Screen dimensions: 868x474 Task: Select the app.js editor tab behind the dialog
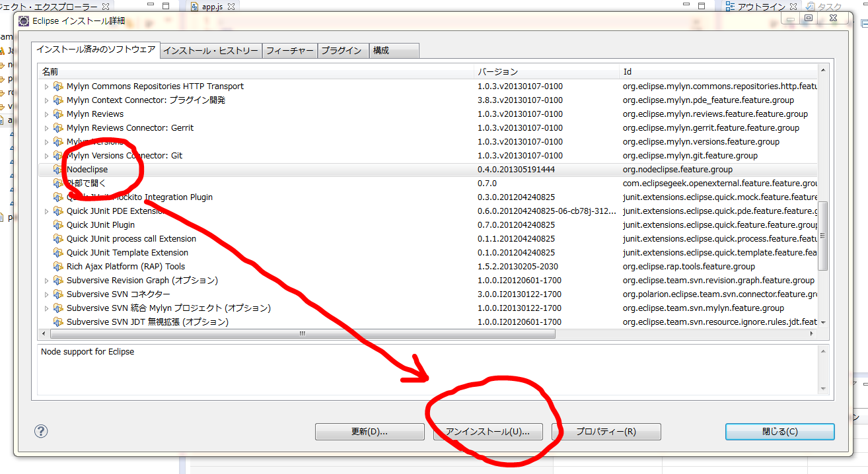(213, 7)
